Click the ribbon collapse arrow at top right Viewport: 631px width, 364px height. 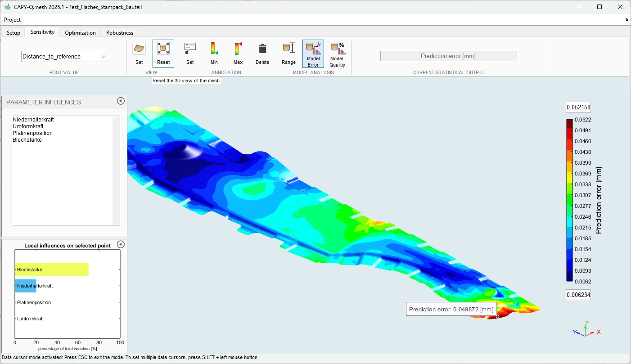click(627, 20)
